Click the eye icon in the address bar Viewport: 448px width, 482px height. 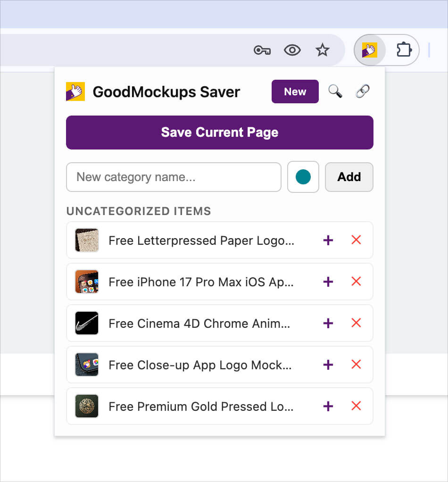tap(292, 50)
